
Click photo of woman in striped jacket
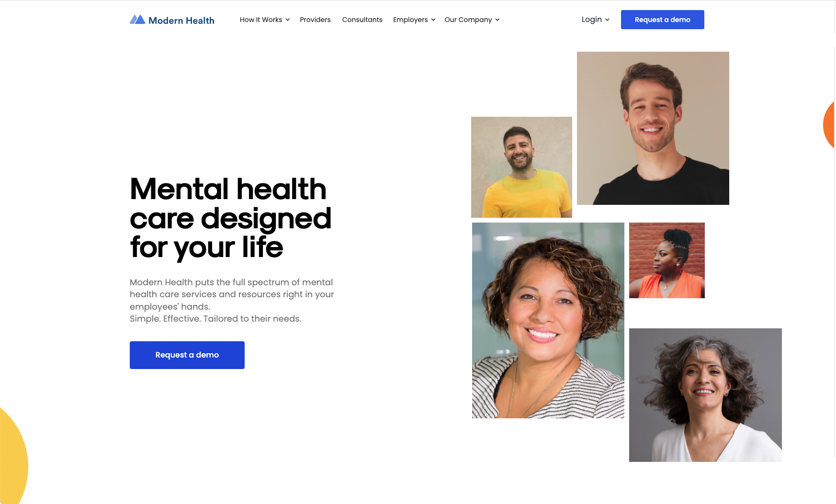548,320
